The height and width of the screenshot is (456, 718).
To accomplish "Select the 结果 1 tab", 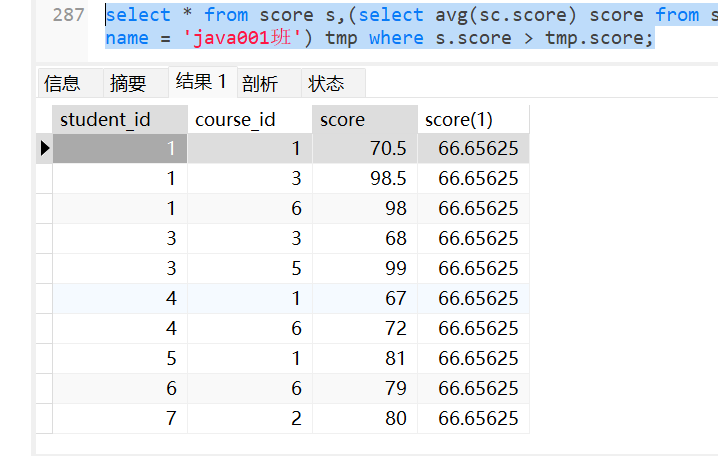I will tap(203, 81).
